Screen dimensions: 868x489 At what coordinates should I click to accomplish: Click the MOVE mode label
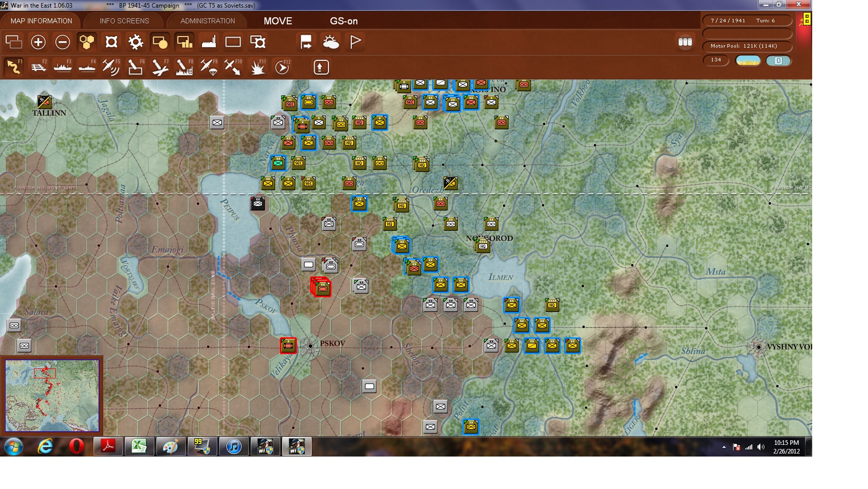coord(278,21)
